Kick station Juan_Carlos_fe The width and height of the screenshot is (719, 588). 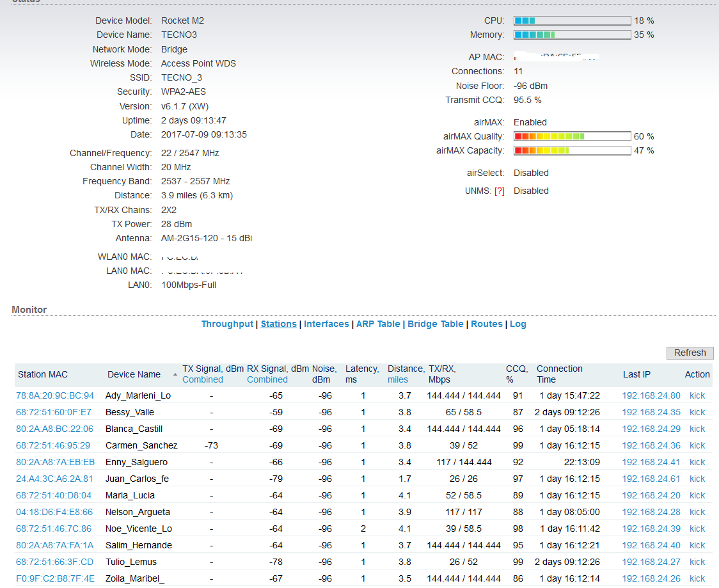tap(697, 479)
